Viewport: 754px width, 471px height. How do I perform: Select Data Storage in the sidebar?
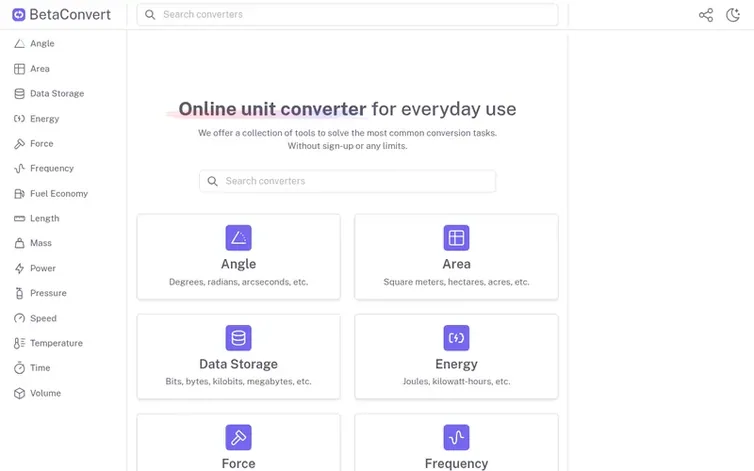click(x=57, y=94)
